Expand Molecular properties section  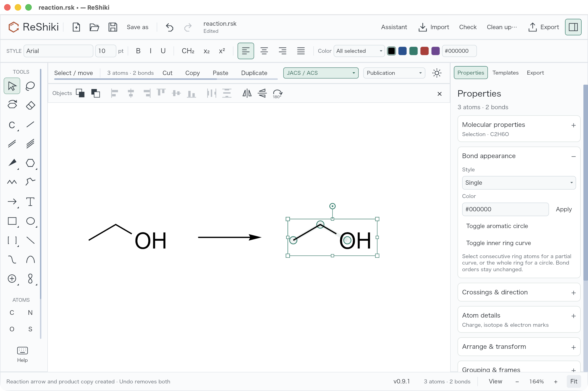pyautogui.click(x=519, y=129)
